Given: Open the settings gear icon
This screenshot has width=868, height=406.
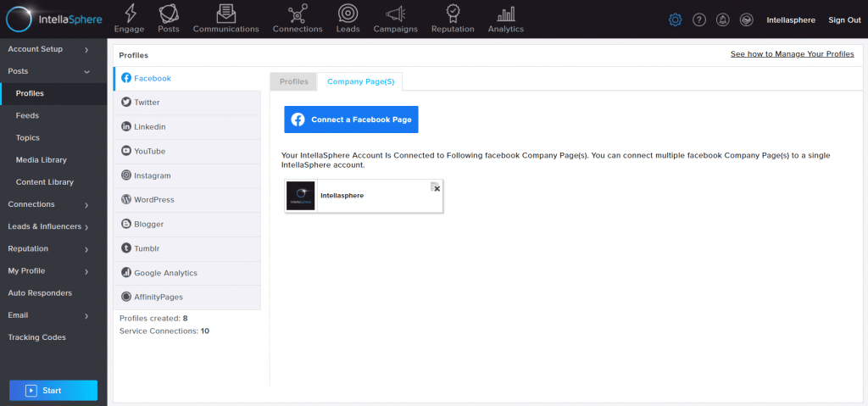Looking at the screenshot, I should coord(675,20).
